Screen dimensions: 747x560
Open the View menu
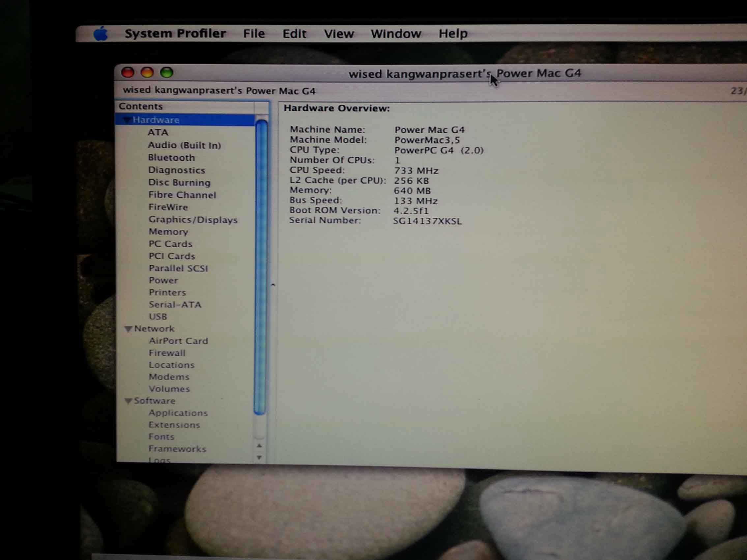[x=339, y=34]
